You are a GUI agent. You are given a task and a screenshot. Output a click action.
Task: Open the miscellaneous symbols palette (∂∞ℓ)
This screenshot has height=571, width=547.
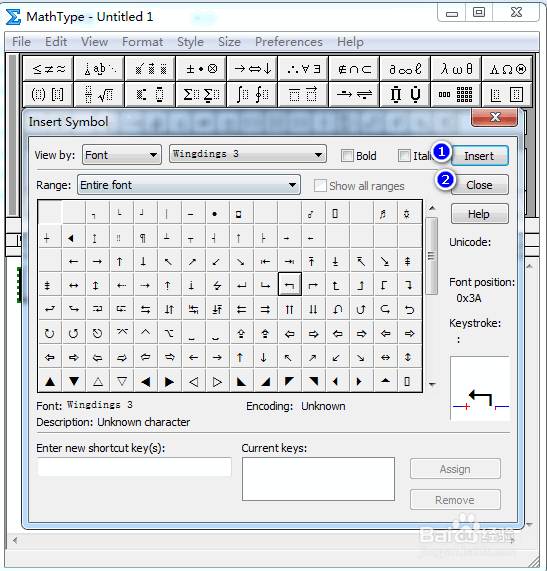click(x=405, y=68)
